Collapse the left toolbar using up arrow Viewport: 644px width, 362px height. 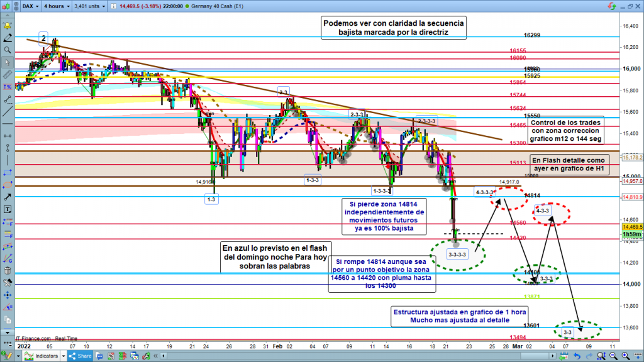coord(7,16)
